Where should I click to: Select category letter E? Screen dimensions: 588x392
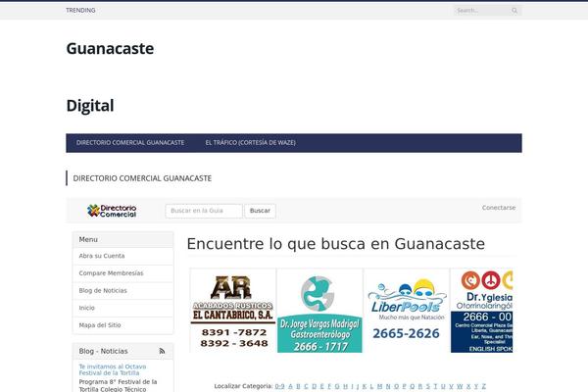(x=321, y=386)
